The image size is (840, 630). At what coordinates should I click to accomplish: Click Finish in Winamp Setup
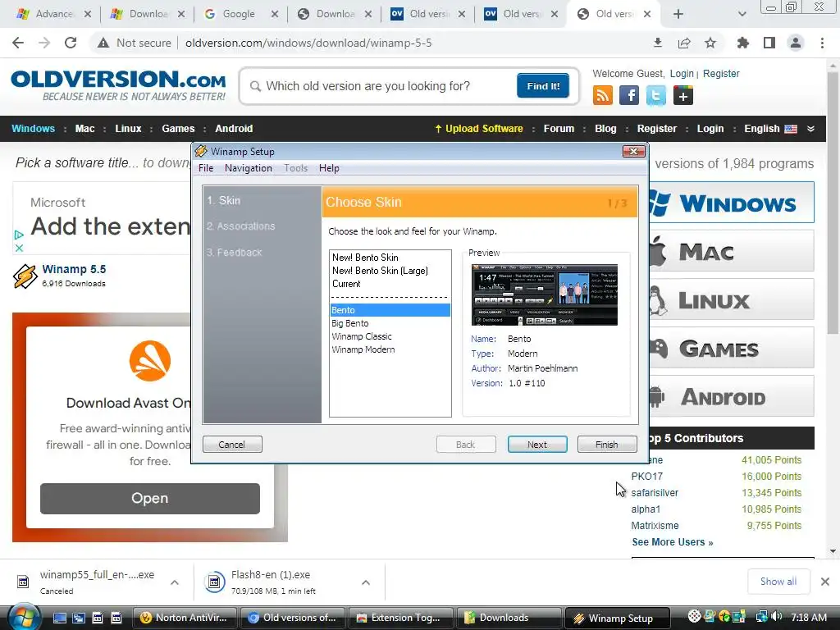(607, 444)
